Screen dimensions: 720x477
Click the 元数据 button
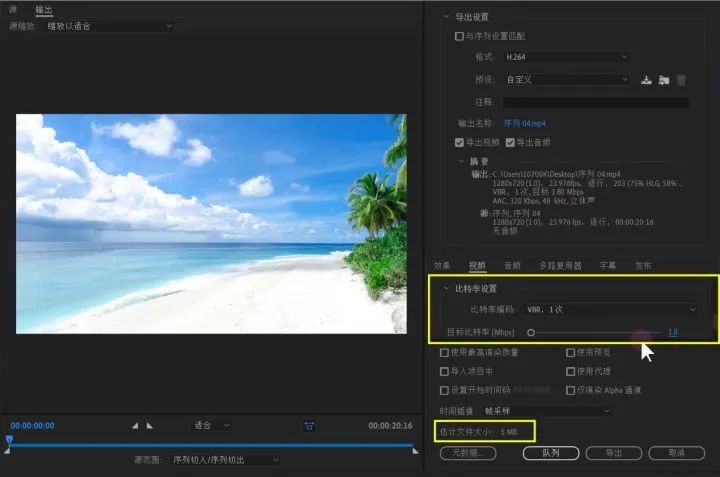coord(468,453)
